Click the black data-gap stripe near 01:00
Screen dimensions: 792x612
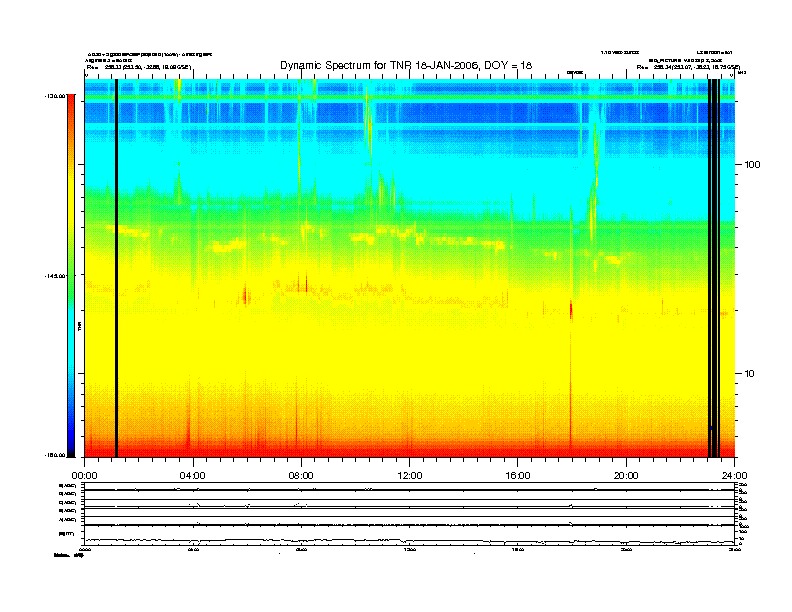116,268
